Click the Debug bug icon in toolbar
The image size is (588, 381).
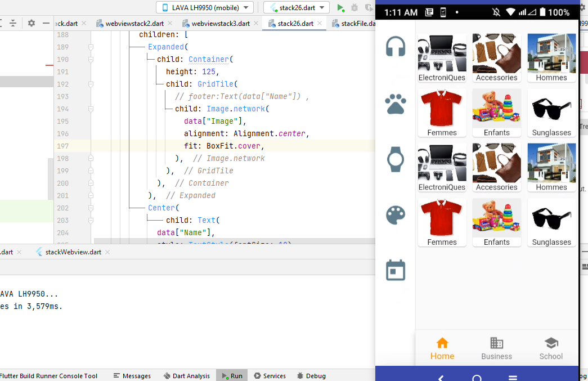(x=354, y=7)
